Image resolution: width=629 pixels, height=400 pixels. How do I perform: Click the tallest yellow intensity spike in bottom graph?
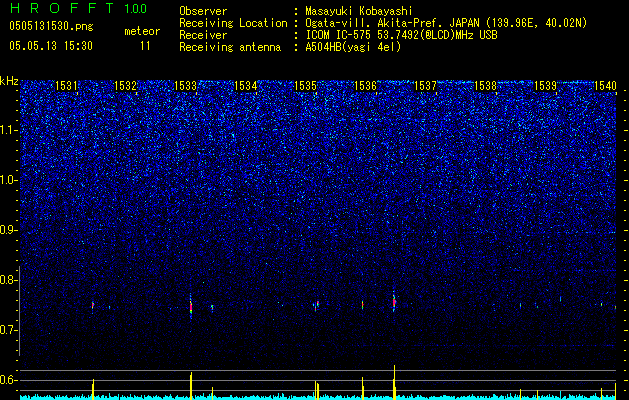pyautogui.click(x=394, y=382)
